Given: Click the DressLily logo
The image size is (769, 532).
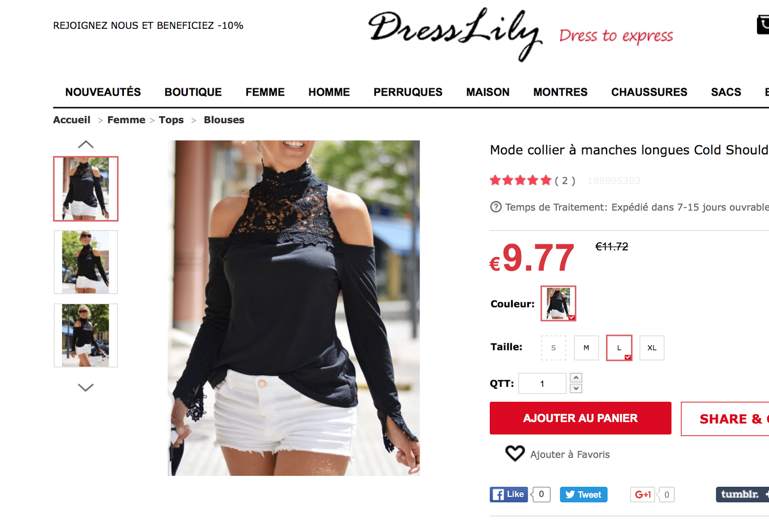Looking at the screenshot, I should [455, 34].
